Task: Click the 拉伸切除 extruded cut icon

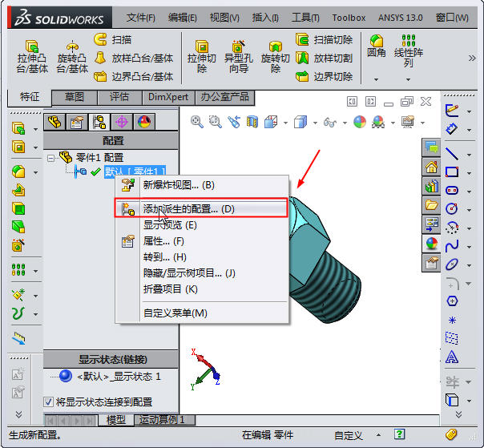Action: click(201, 56)
